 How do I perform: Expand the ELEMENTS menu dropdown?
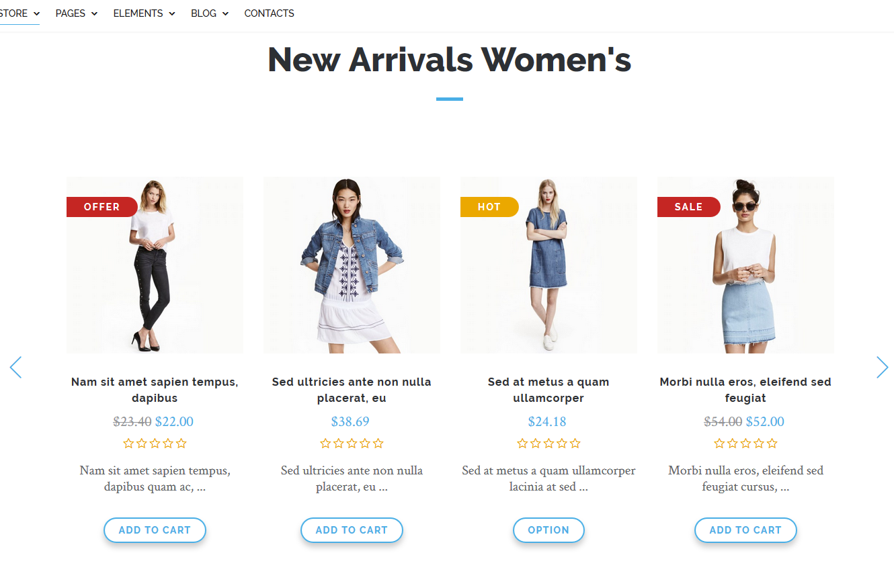(x=144, y=13)
